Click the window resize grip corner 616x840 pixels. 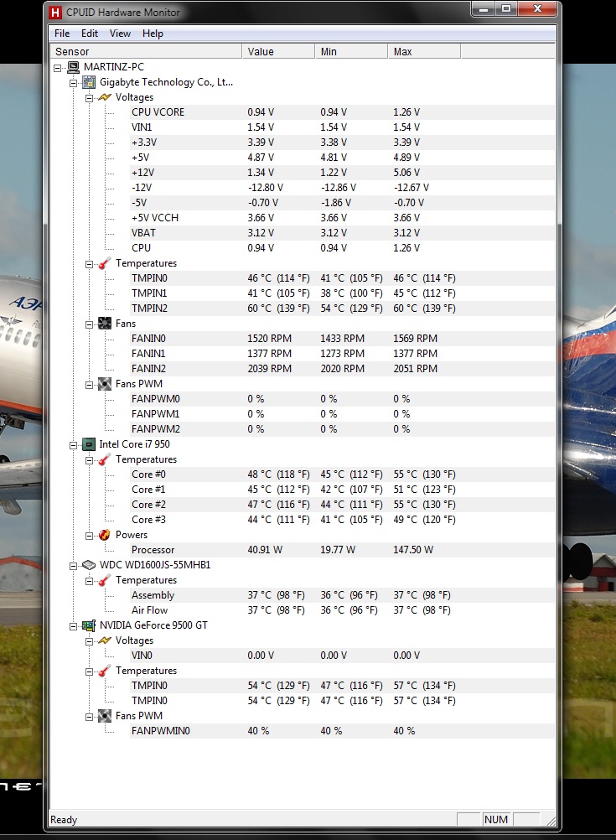click(550, 820)
